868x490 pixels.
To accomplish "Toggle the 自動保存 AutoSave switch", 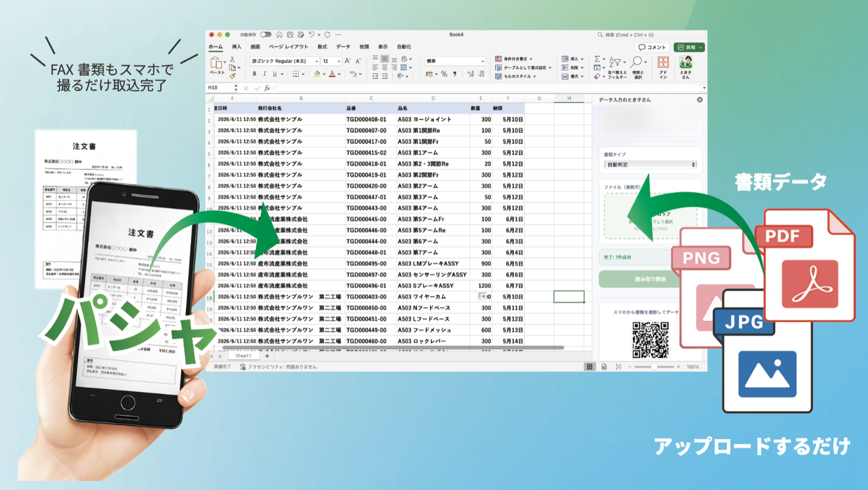I will pos(266,35).
